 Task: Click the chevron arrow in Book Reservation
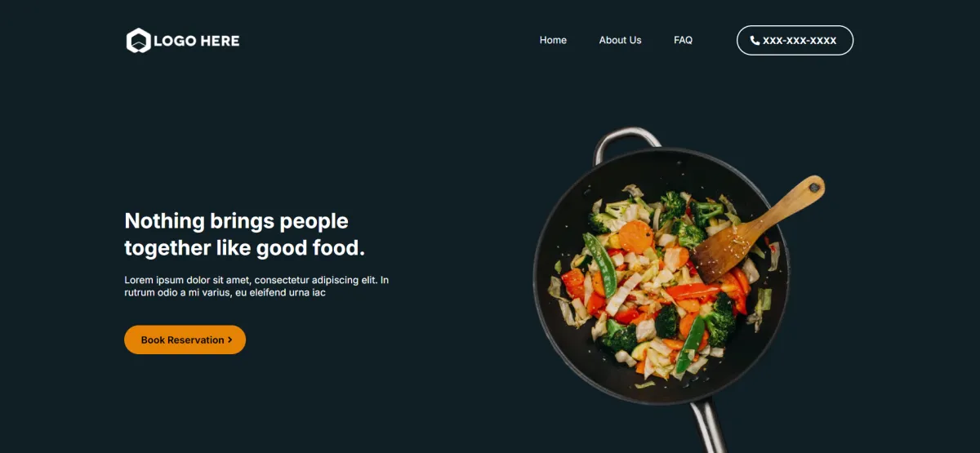(x=230, y=340)
